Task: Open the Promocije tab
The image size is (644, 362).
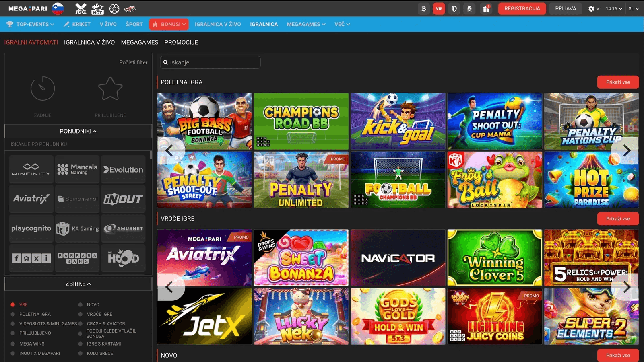Action: (181, 42)
